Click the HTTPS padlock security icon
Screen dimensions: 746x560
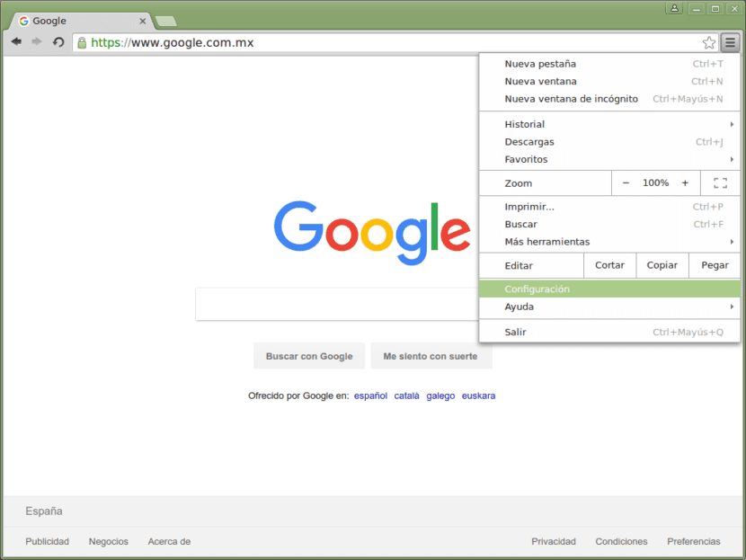81,41
